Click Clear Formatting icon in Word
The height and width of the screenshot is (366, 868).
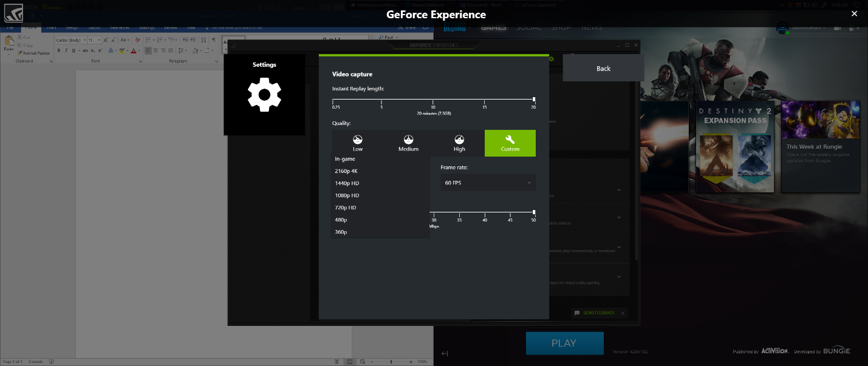coord(138,40)
